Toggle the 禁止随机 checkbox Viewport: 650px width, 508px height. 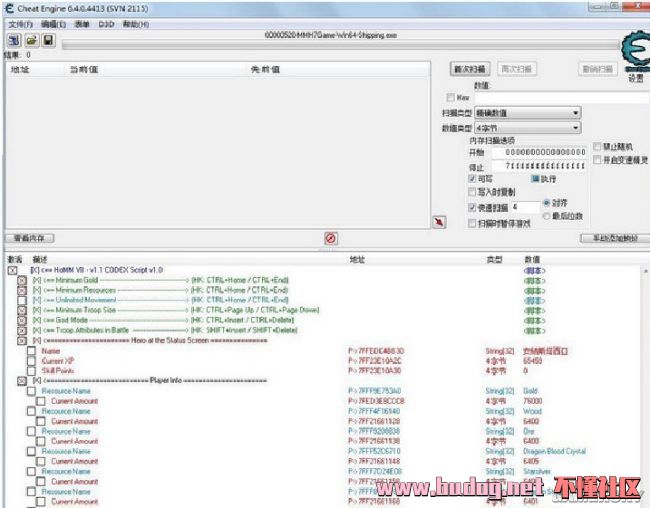coord(597,146)
